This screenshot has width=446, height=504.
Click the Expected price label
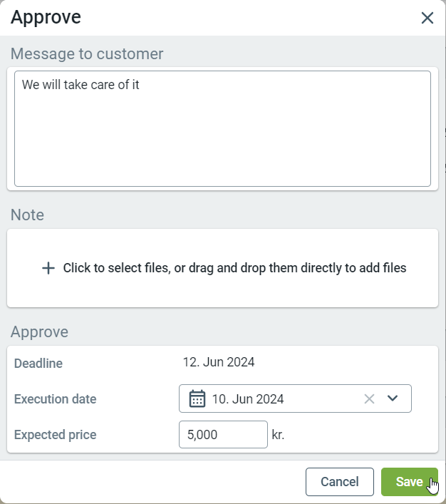coord(55,435)
